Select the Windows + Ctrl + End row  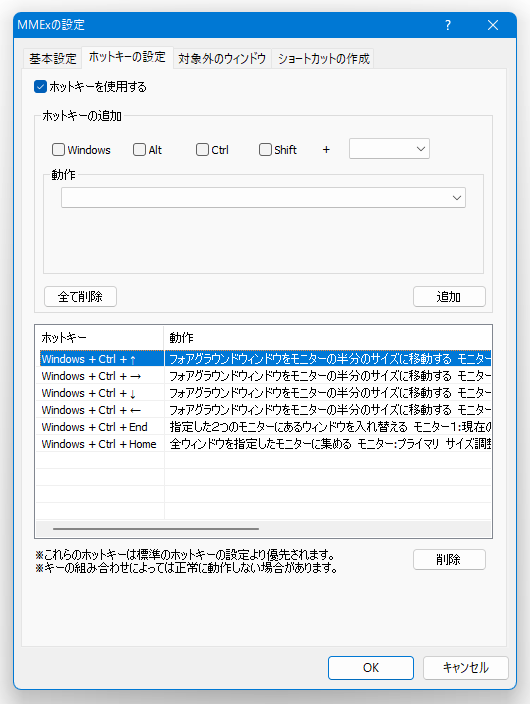click(x=265, y=427)
